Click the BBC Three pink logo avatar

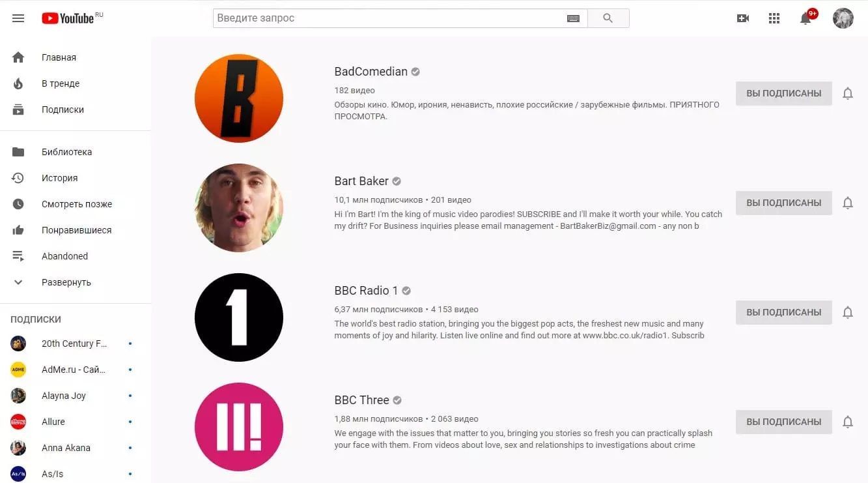[239, 427]
